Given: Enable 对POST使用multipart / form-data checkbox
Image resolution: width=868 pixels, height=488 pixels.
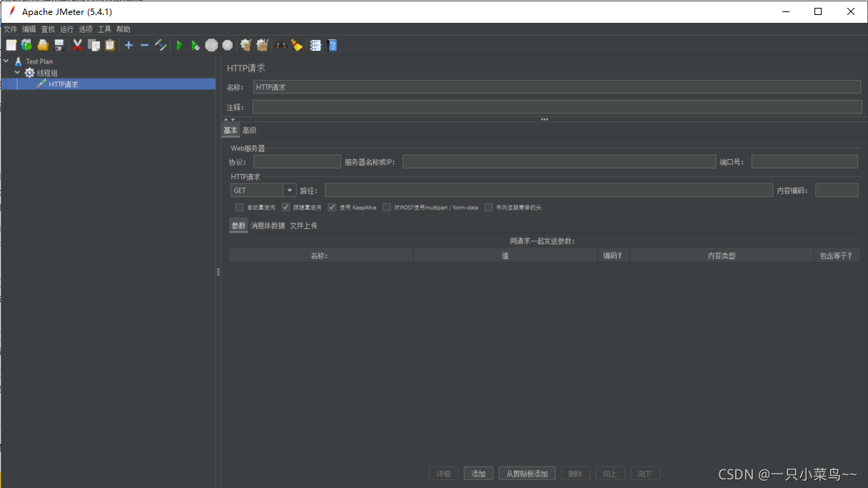Looking at the screenshot, I should click(387, 208).
